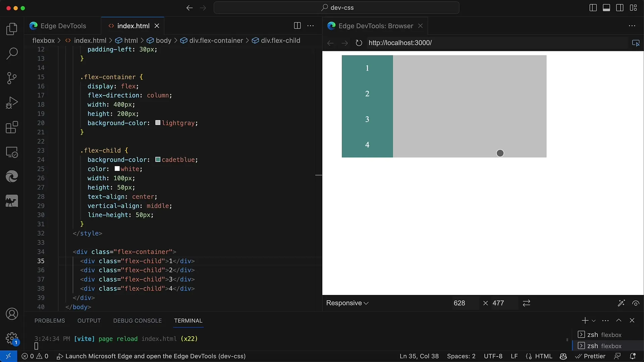Open the inspect tool in browser toolbar
The width and height of the screenshot is (644, 362).
pyautogui.click(x=636, y=43)
